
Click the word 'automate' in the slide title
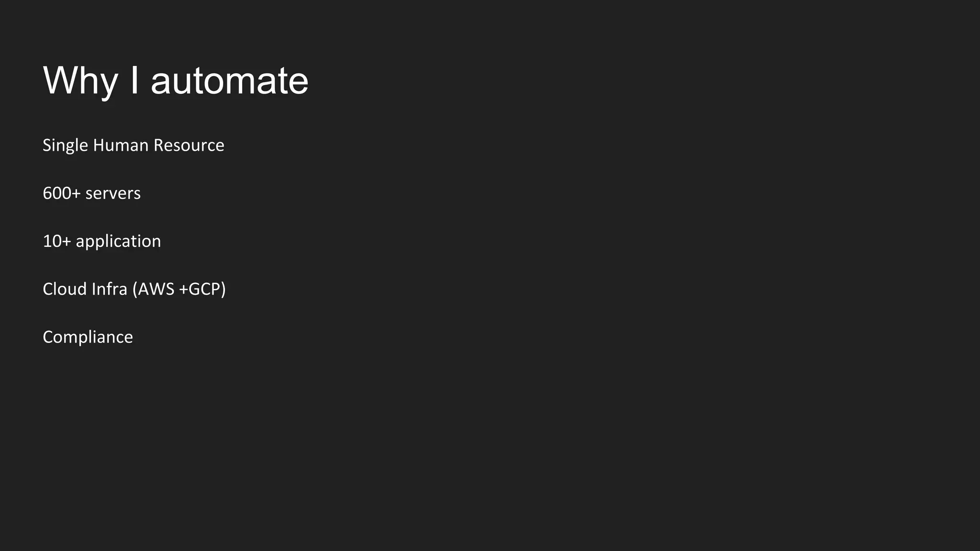click(x=229, y=80)
